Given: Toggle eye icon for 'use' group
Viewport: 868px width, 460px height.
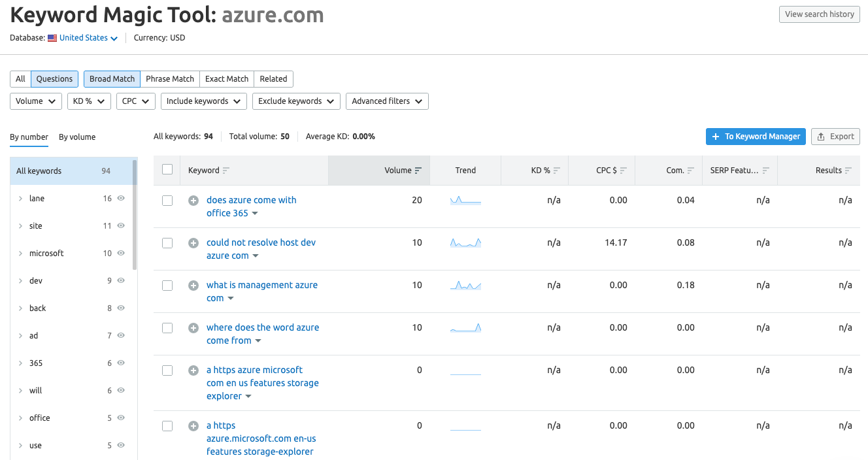Looking at the screenshot, I should tap(121, 446).
